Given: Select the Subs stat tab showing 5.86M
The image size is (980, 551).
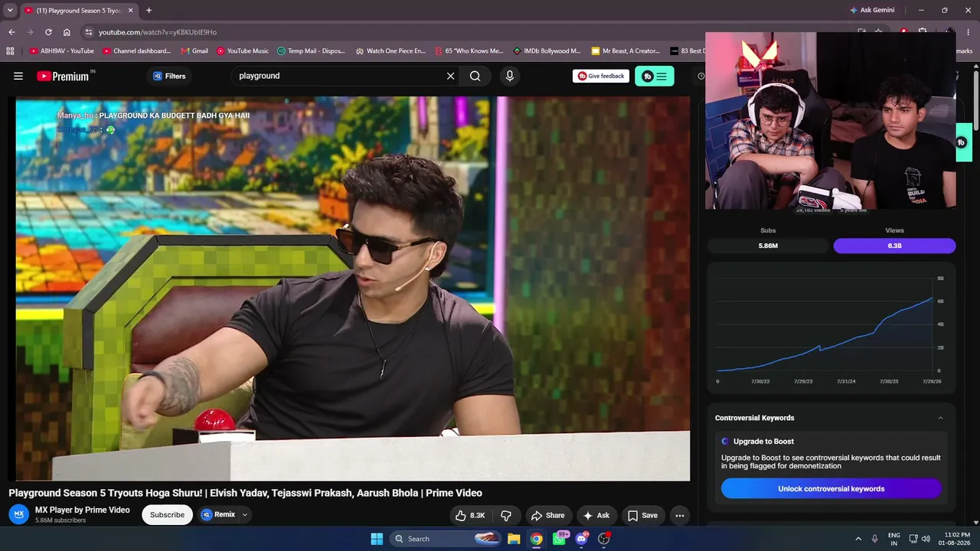Looking at the screenshot, I should pos(768,246).
